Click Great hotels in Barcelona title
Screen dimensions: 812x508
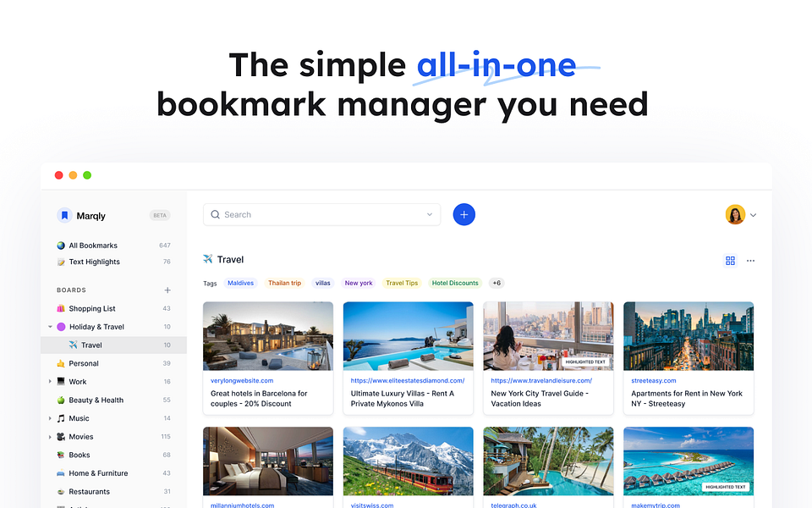pyautogui.click(x=259, y=399)
